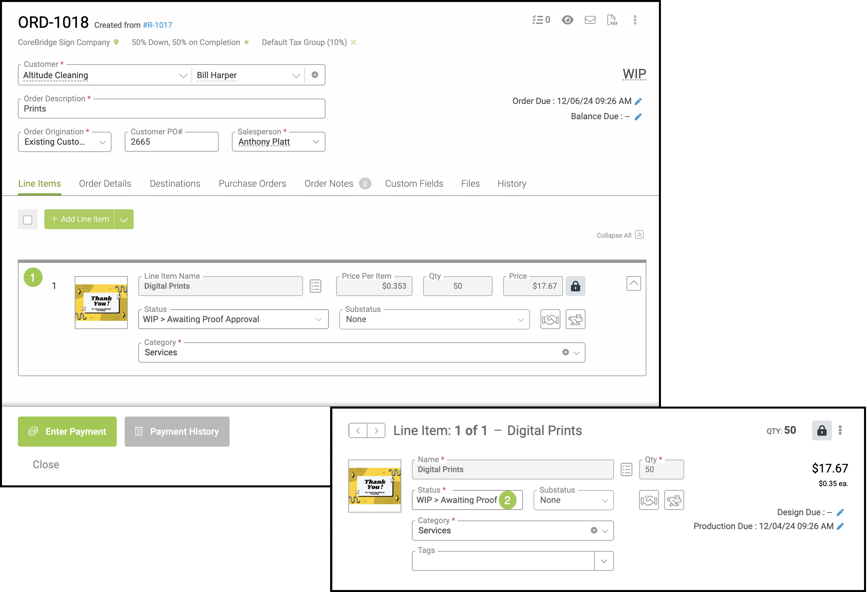Screen dimensions: 868x592
Task: Open the task checklist icon in header
Action: tap(541, 20)
